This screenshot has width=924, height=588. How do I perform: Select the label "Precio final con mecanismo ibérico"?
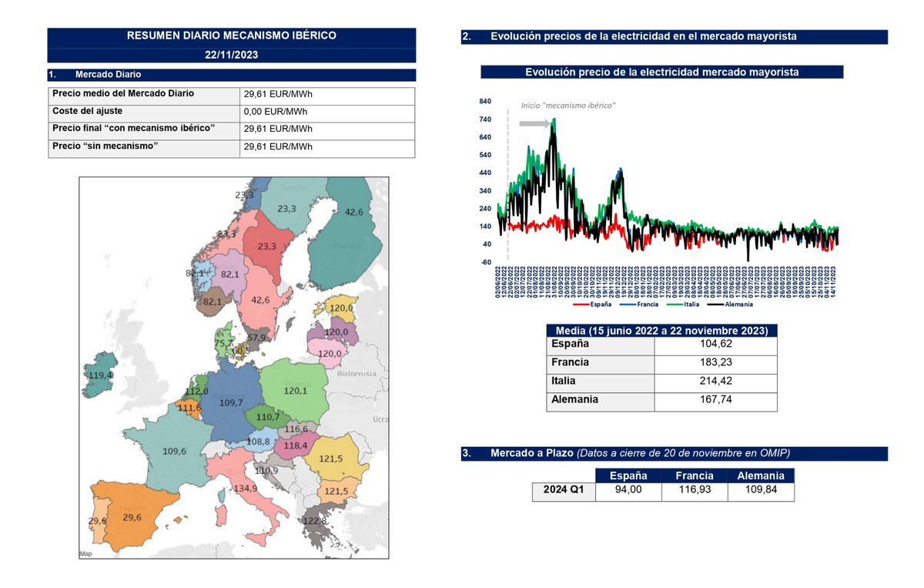coord(133,127)
